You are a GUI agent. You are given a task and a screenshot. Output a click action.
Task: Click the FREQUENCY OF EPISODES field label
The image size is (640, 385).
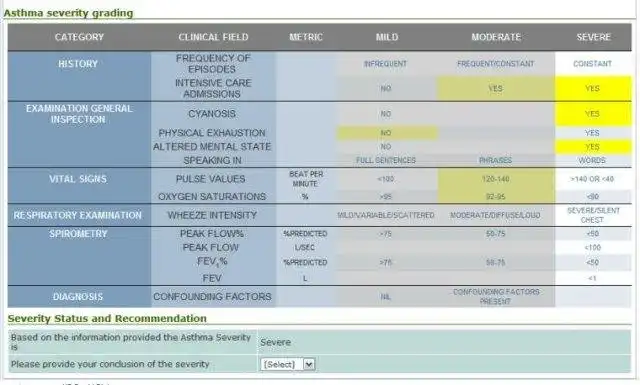[213, 64]
